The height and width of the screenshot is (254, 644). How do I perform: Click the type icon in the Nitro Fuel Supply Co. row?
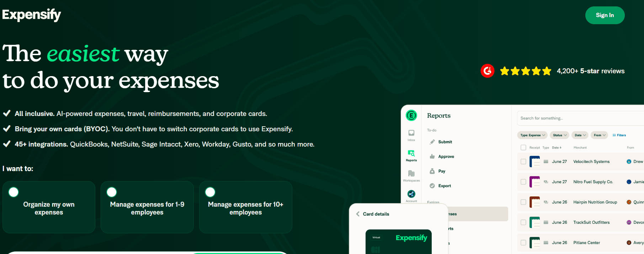tap(546, 182)
